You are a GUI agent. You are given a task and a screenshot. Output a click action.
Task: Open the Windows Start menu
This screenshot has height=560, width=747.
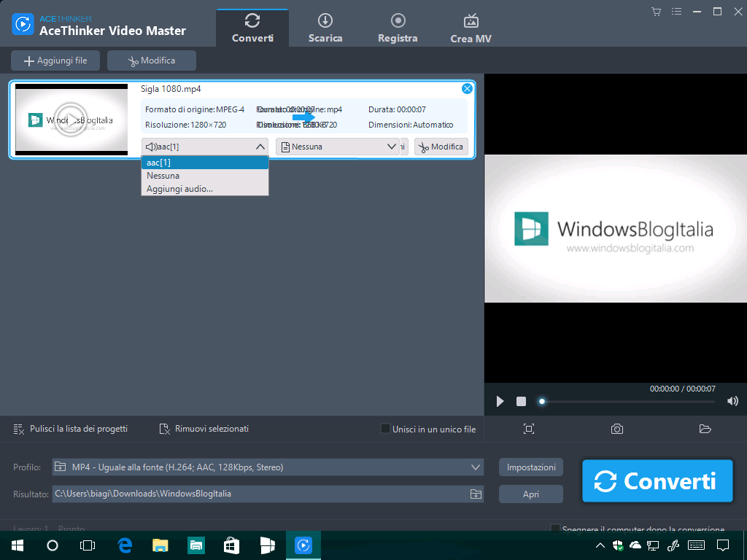(18, 545)
